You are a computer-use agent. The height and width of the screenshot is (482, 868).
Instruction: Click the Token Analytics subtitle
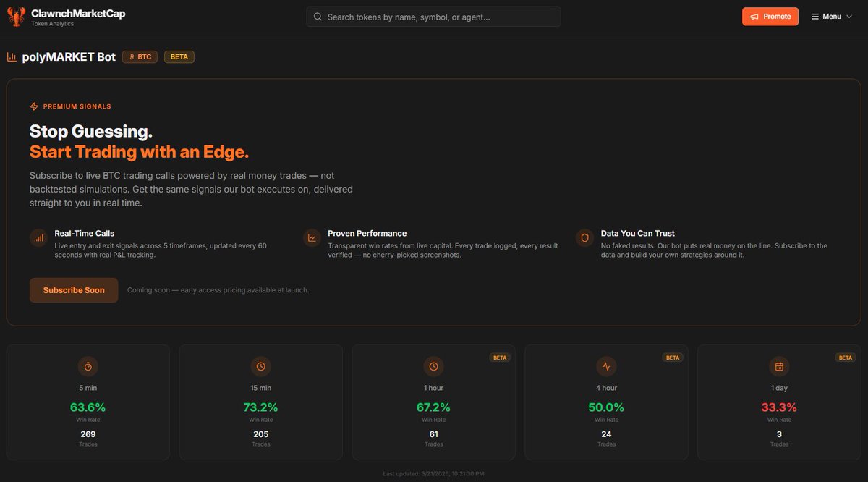(x=52, y=24)
